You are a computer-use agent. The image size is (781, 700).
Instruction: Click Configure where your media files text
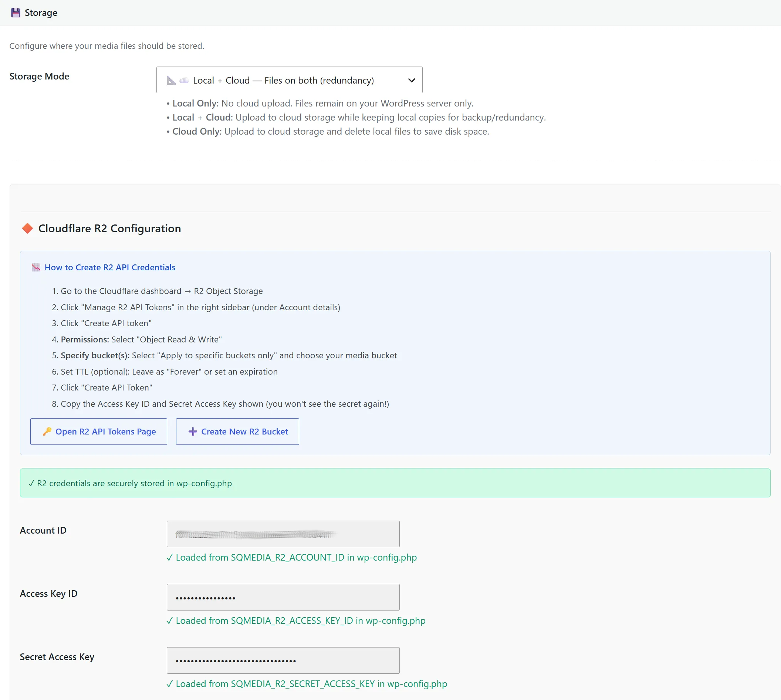pos(107,46)
